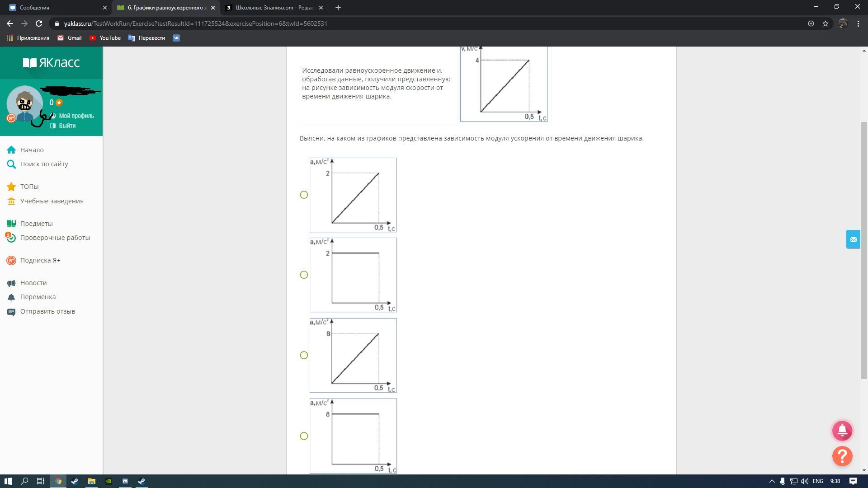
Task: Select the constant acceleration 2 graph option
Action: tap(304, 275)
